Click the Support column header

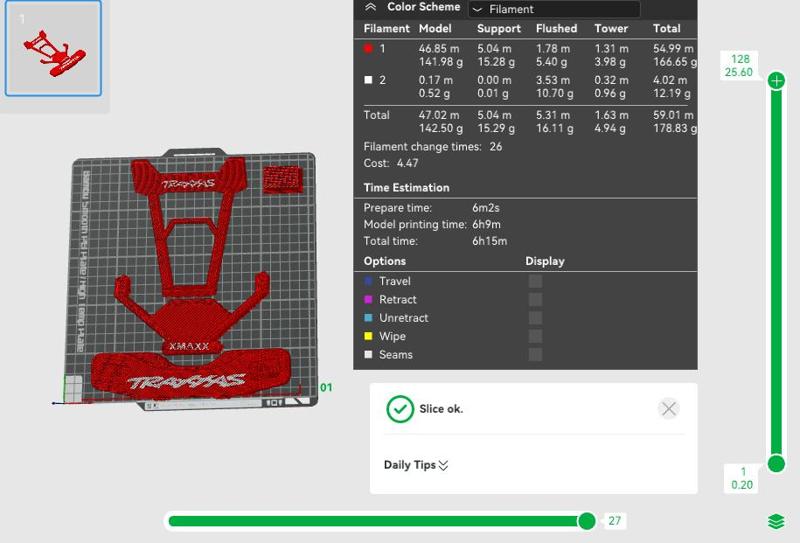pos(499,29)
